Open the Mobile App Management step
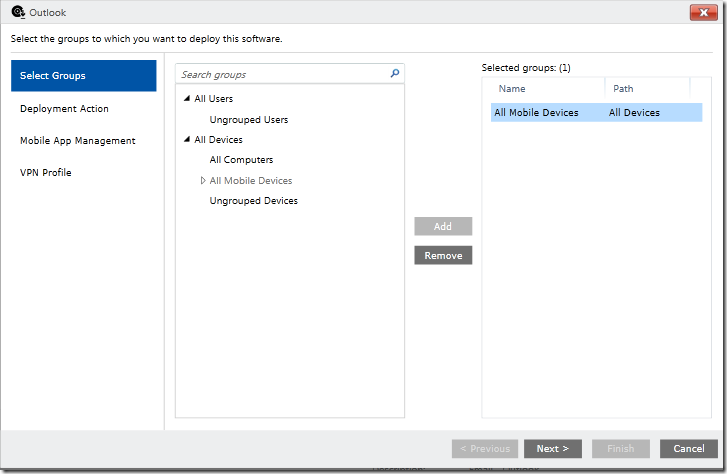 [x=77, y=141]
